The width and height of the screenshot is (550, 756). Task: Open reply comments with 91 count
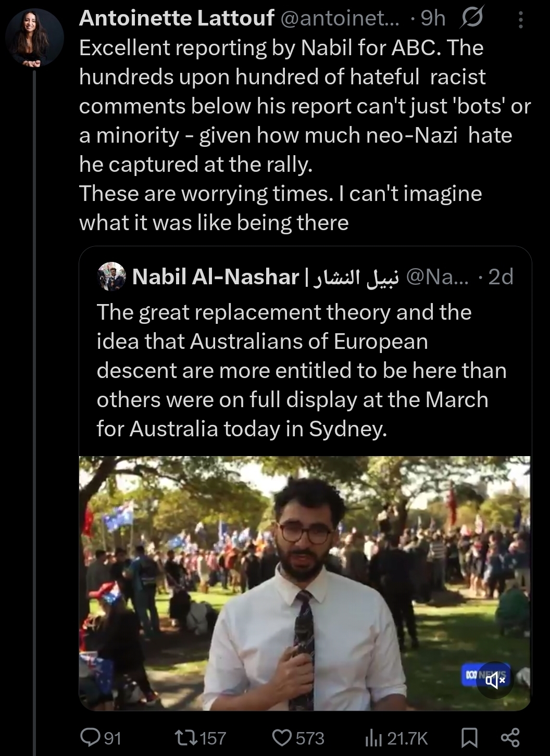click(x=101, y=738)
